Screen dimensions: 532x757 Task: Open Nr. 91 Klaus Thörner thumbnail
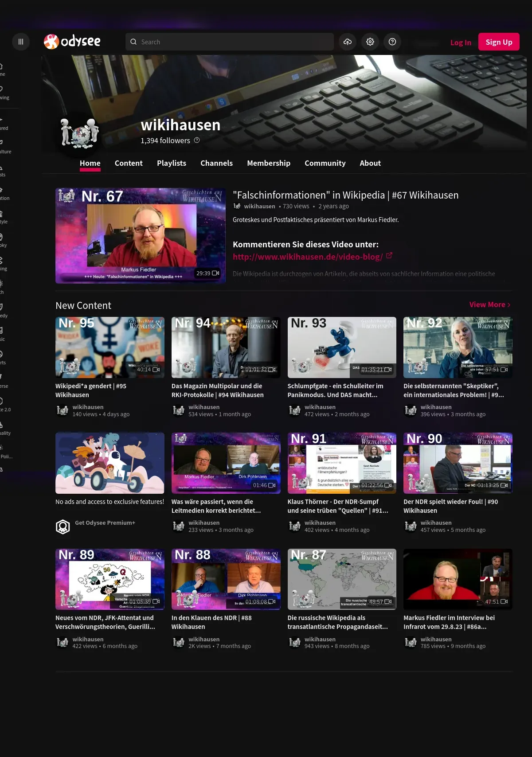click(342, 463)
